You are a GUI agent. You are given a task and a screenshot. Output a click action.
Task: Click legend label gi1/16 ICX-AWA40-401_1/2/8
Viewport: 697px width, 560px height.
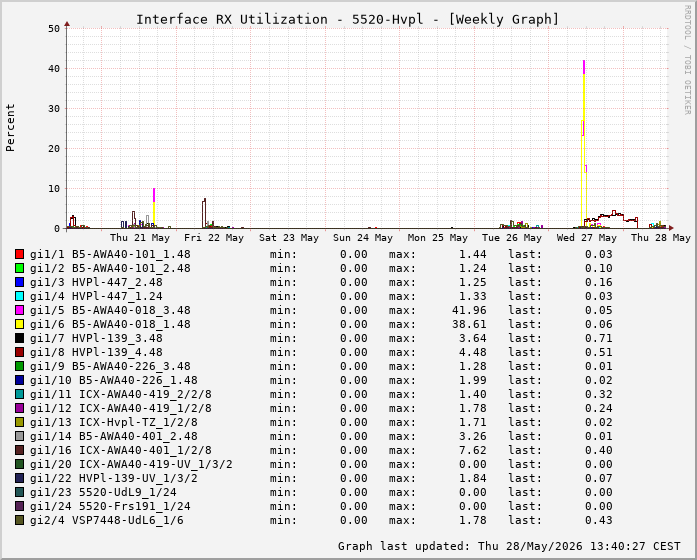(121, 450)
